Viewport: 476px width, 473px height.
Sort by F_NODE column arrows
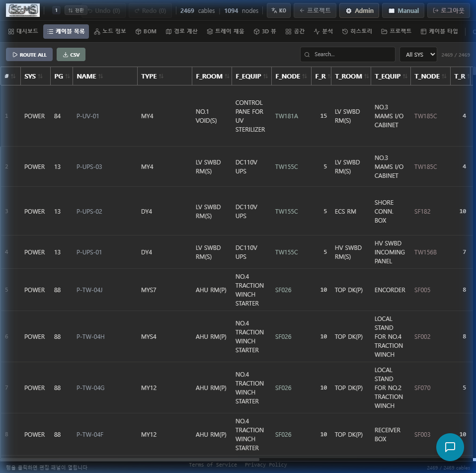coord(305,76)
